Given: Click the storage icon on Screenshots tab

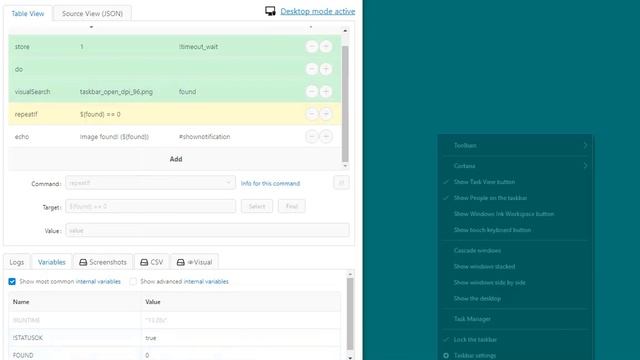Looking at the screenshot, I should [83, 262].
